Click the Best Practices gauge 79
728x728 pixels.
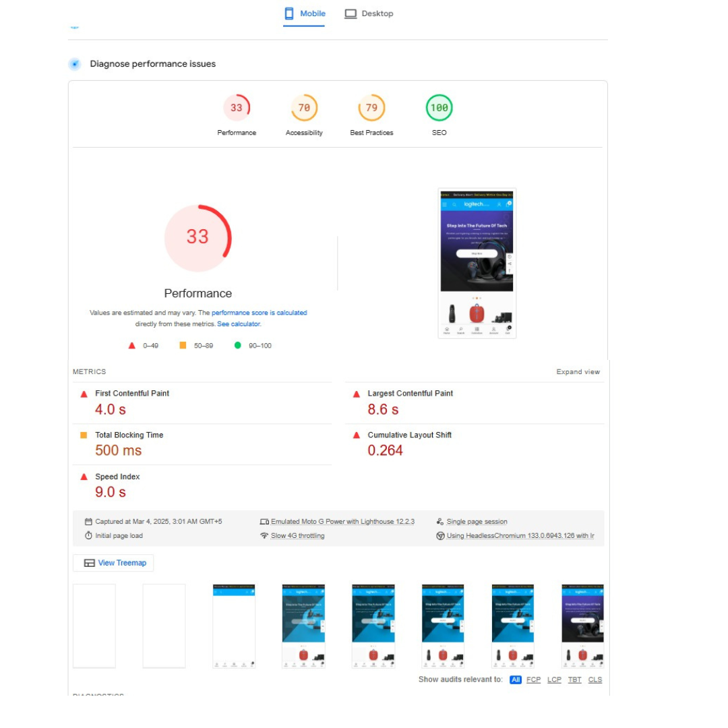(371, 108)
